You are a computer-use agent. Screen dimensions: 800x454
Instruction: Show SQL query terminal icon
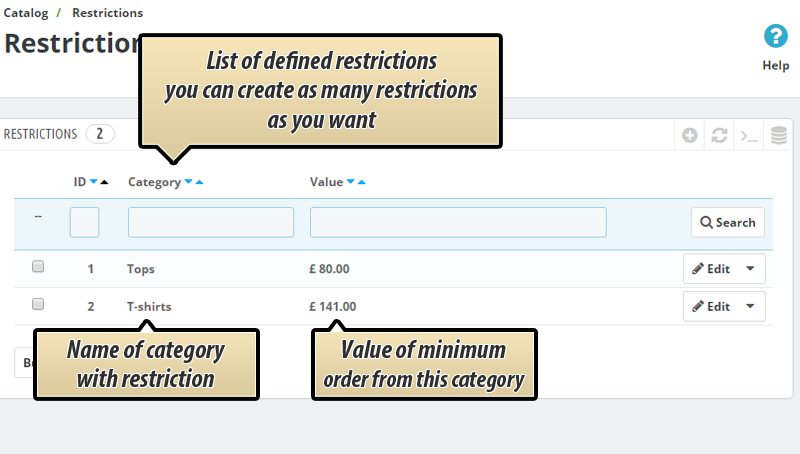coord(748,136)
